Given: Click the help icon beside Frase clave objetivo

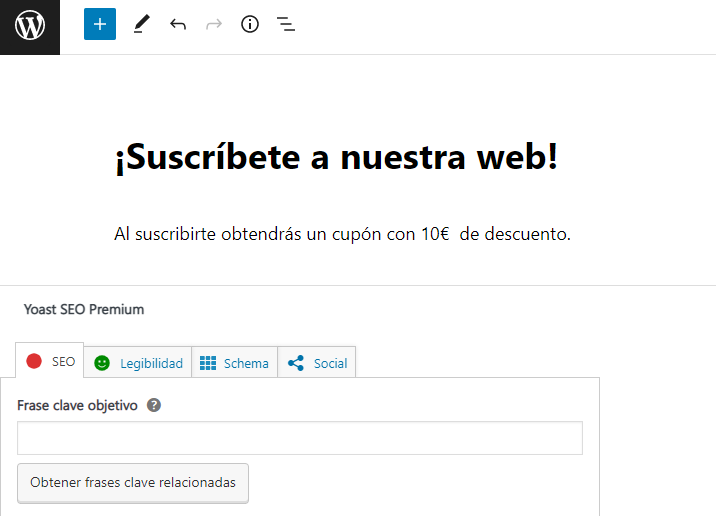Looking at the screenshot, I should pyautogui.click(x=154, y=406).
